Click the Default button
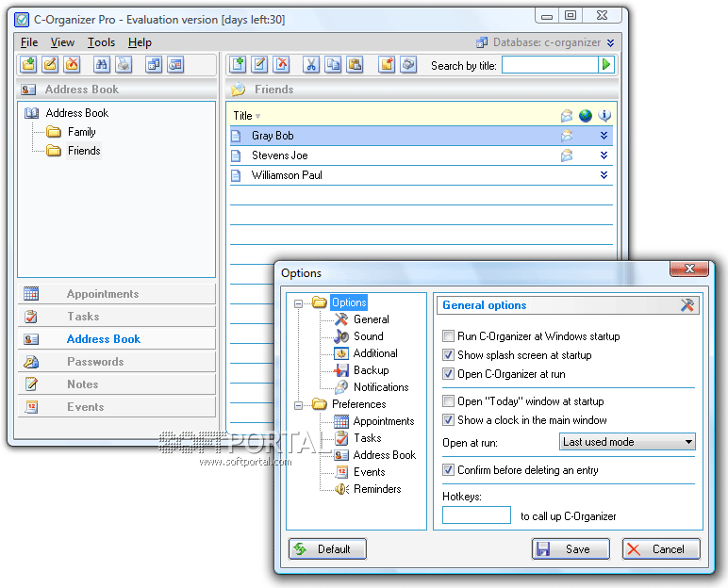Viewport: 728px width, 588px height. click(327, 549)
